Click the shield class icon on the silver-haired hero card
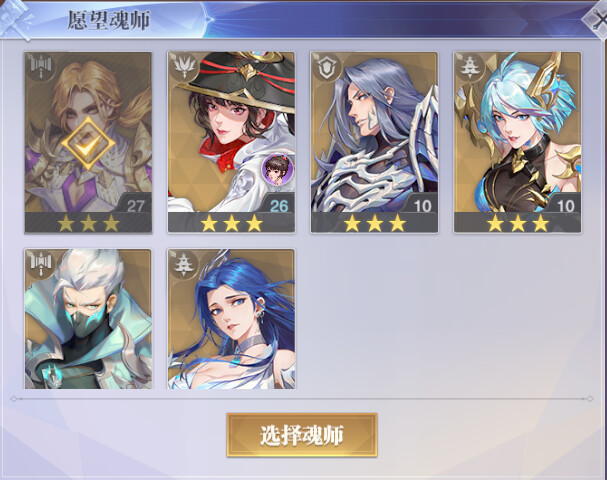The height and width of the screenshot is (480, 607). pyautogui.click(x=327, y=67)
